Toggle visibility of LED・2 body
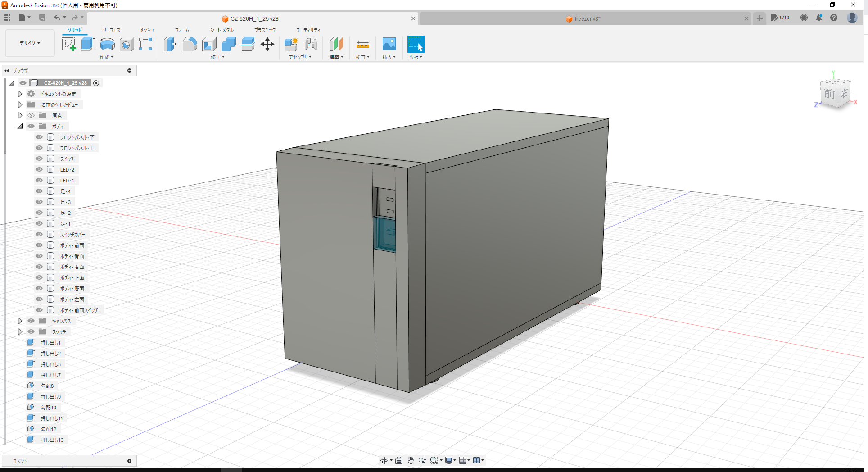The height and width of the screenshot is (472, 868). click(39, 169)
